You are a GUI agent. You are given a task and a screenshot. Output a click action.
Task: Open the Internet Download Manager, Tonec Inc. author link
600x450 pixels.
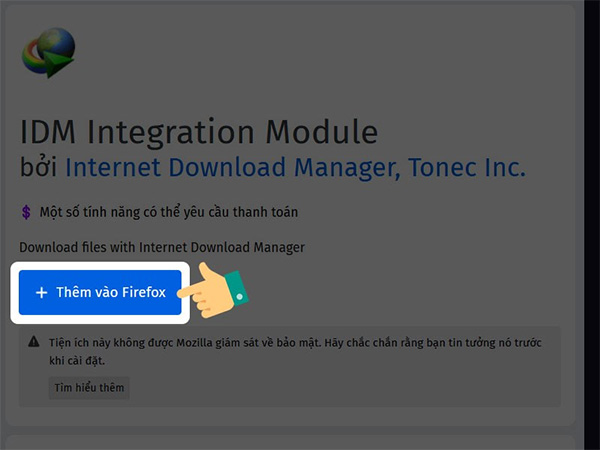[x=295, y=168]
